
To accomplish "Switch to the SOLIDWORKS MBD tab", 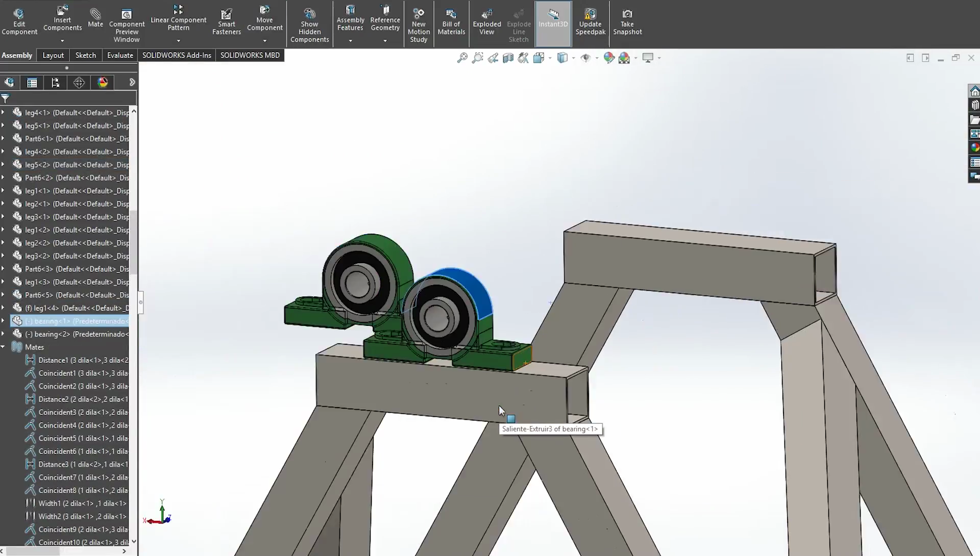I will click(250, 55).
